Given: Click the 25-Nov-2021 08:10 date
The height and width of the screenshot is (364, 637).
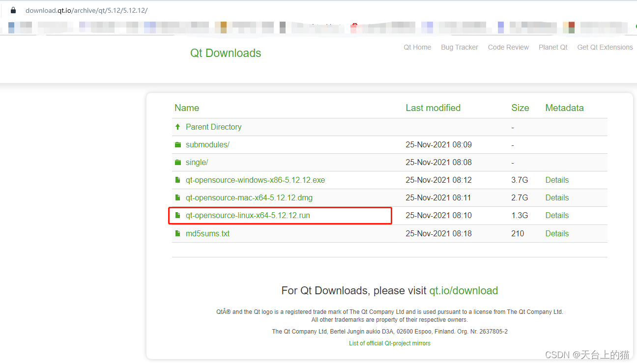Looking at the screenshot, I should click(438, 215).
